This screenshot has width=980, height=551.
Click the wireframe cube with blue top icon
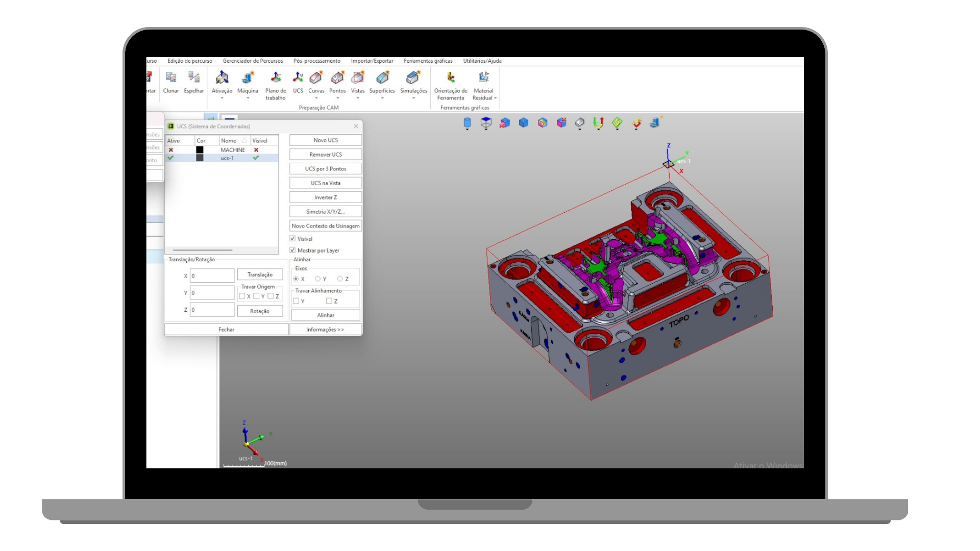(x=486, y=122)
